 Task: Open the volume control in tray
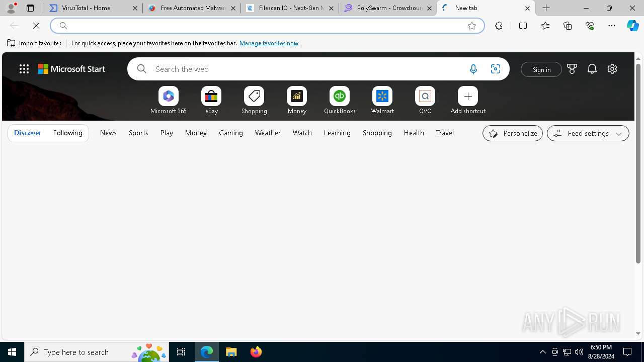pyautogui.click(x=579, y=352)
